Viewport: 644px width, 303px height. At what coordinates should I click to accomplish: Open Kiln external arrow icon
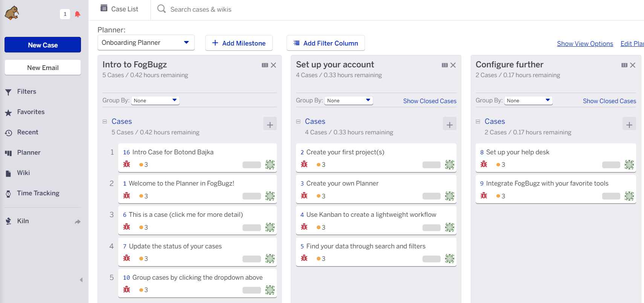[78, 222]
